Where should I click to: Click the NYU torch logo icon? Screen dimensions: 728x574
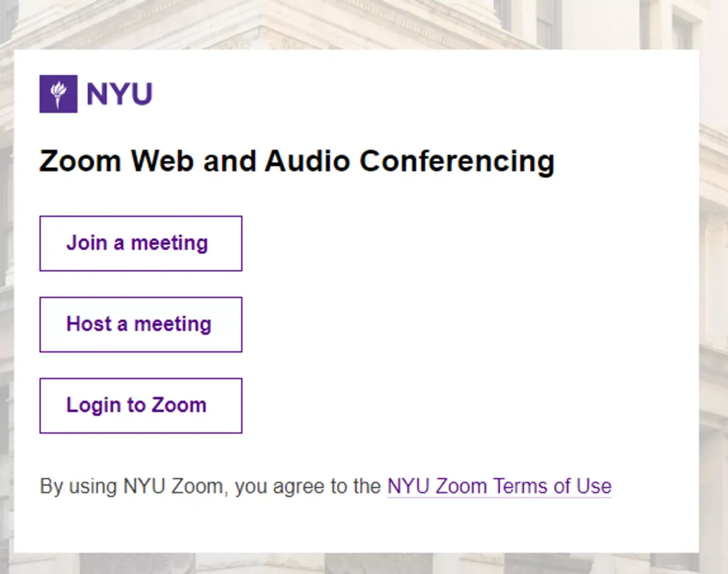click(x=58, y=94)
